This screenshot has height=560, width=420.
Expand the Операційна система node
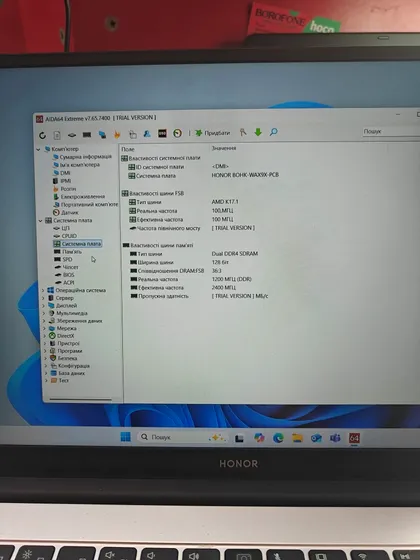tap(43, 290)
